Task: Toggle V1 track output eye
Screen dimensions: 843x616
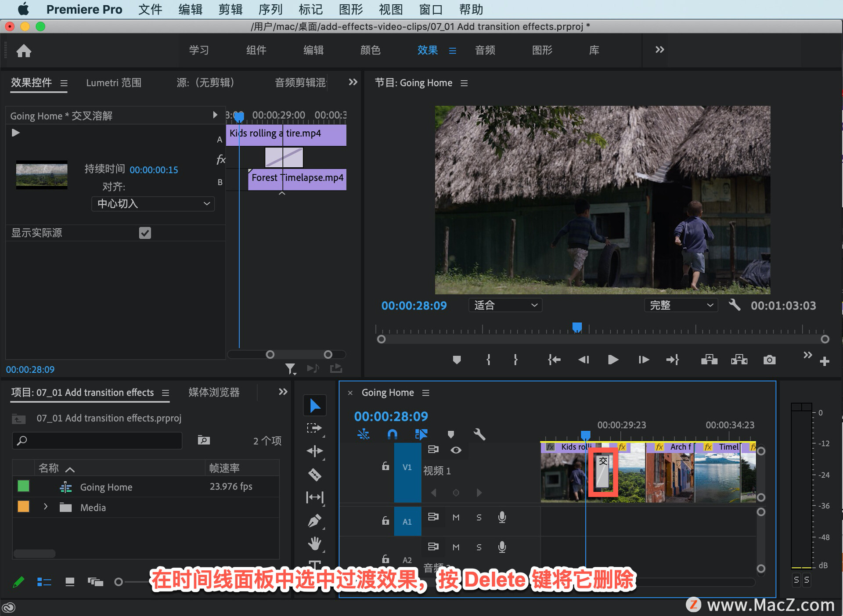Action: (x=456, y=450)
